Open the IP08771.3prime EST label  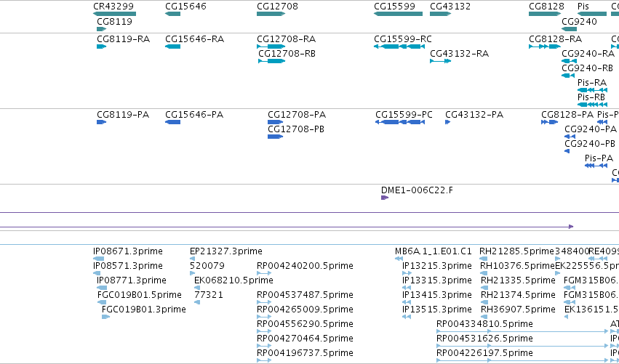(132, 280)
